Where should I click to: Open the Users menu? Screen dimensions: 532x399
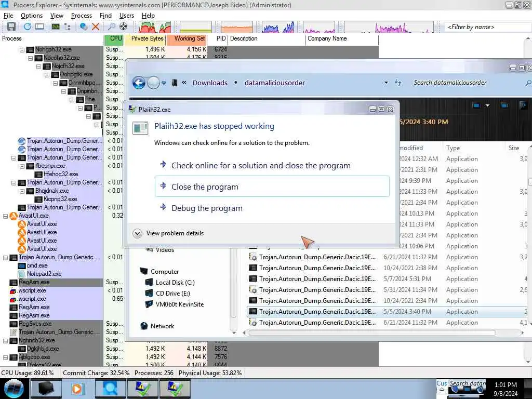[x=127, y=16]
